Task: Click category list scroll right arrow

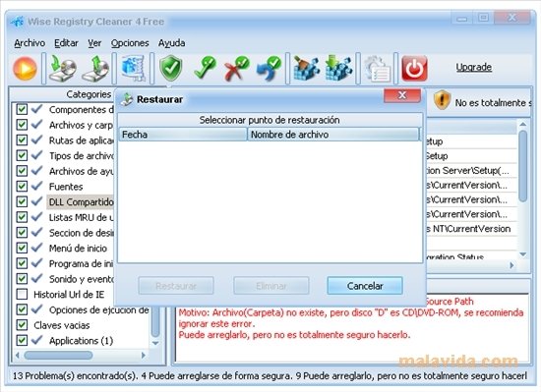Action: click(144, 355)
